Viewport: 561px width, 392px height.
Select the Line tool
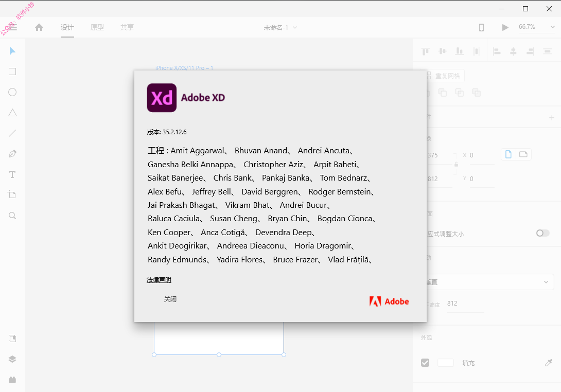coord(12,133)
